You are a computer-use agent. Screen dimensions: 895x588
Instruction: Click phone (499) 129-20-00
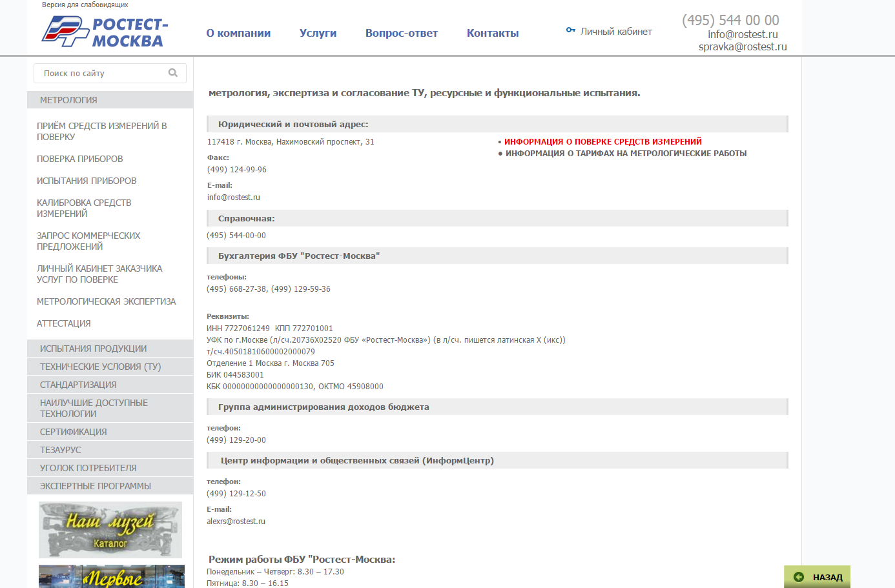click(x=236, y=440)
